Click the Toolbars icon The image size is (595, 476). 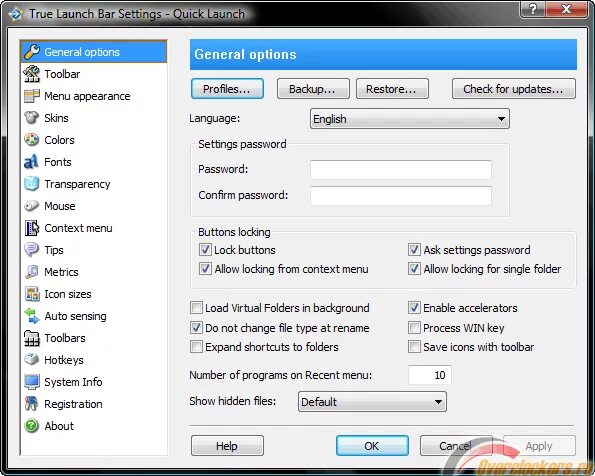coord(31,338)
